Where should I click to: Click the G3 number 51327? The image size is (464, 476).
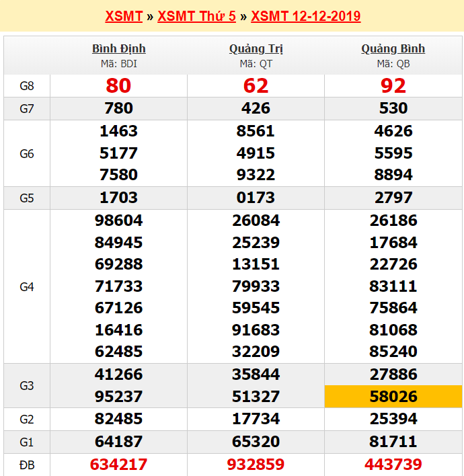pyautogui.click(x=256, y=397)
